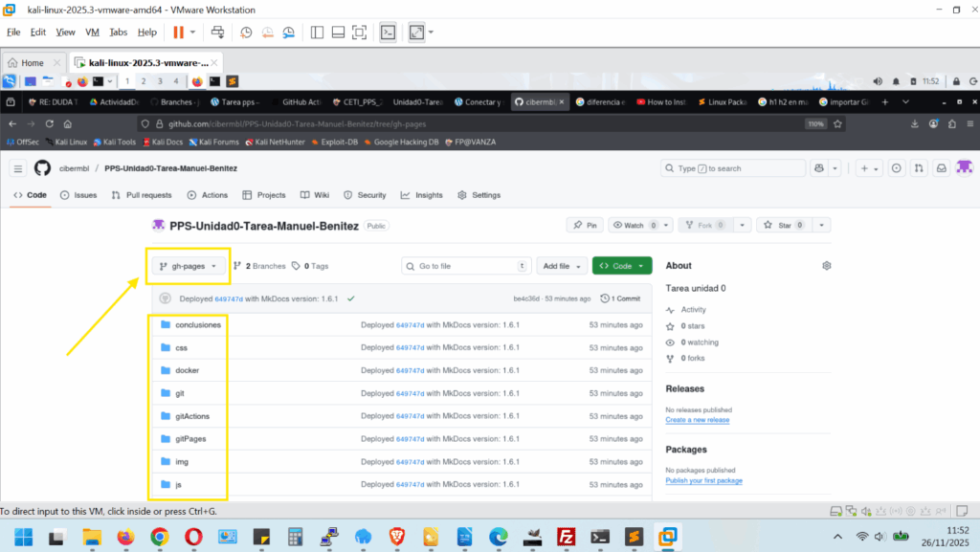Toggle Watch on the repository
Image resolution: width=980 pixels, height=552 pixels.
(x=635, y=225)
